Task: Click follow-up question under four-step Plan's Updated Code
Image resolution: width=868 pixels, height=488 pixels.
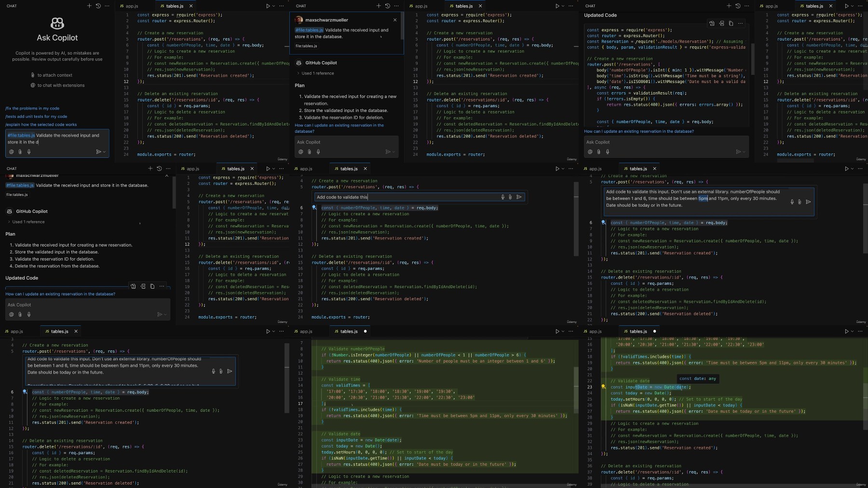Action: [60, 294]
